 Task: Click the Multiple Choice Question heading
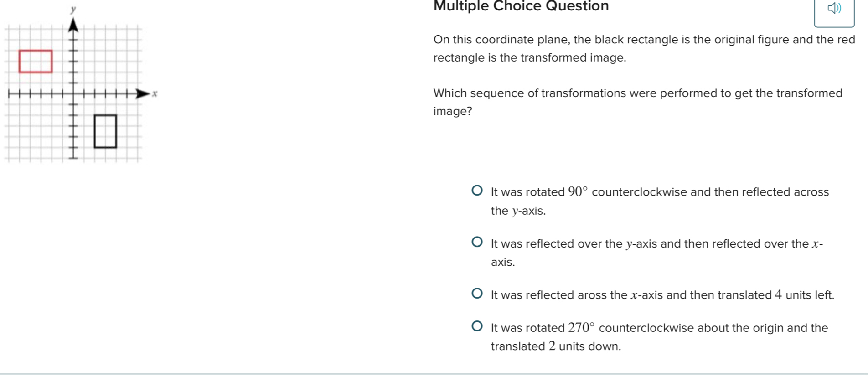point(521,6)
